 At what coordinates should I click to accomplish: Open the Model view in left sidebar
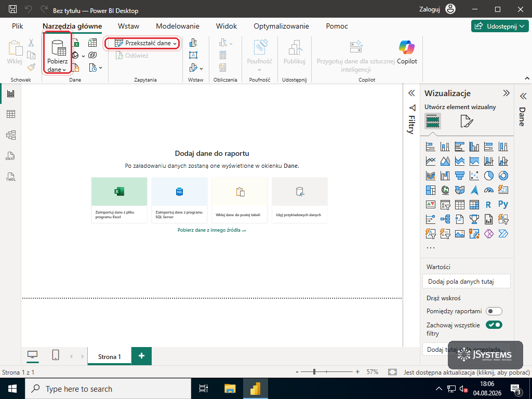click(11, 135)
